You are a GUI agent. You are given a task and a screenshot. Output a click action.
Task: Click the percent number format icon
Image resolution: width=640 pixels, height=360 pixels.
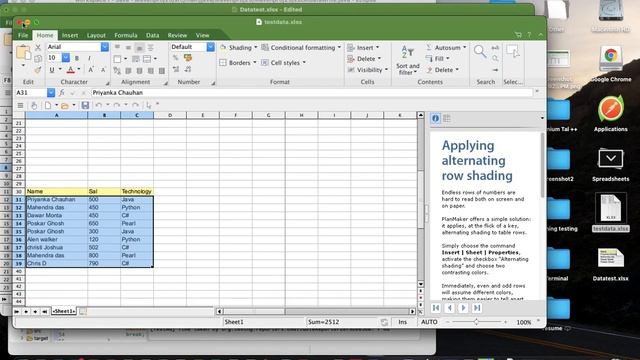click(176, 58)
